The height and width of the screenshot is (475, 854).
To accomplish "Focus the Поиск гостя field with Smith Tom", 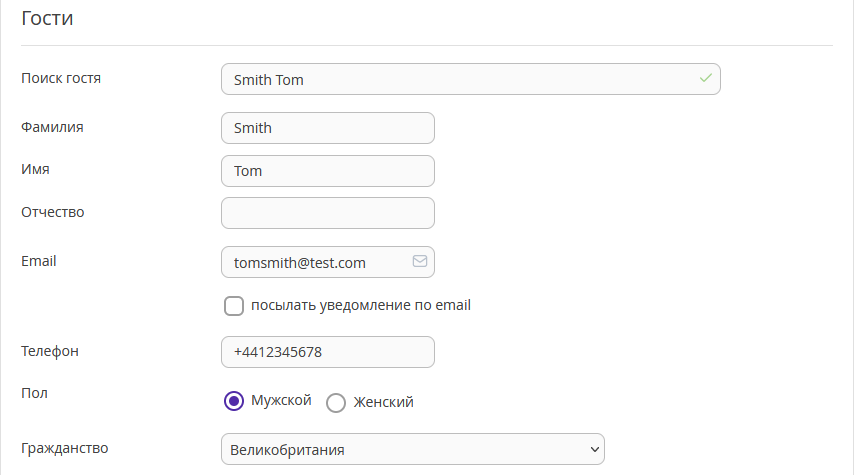I will [471, 79].
